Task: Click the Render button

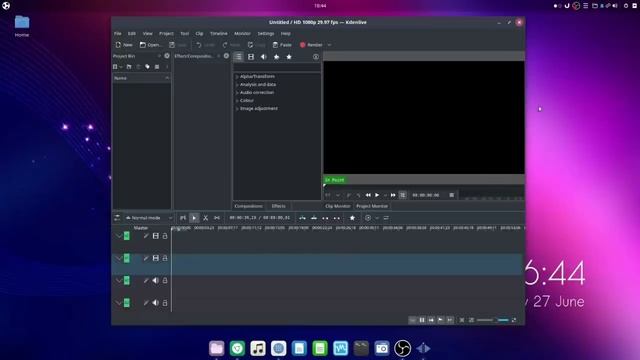Action: click(311, 45)
